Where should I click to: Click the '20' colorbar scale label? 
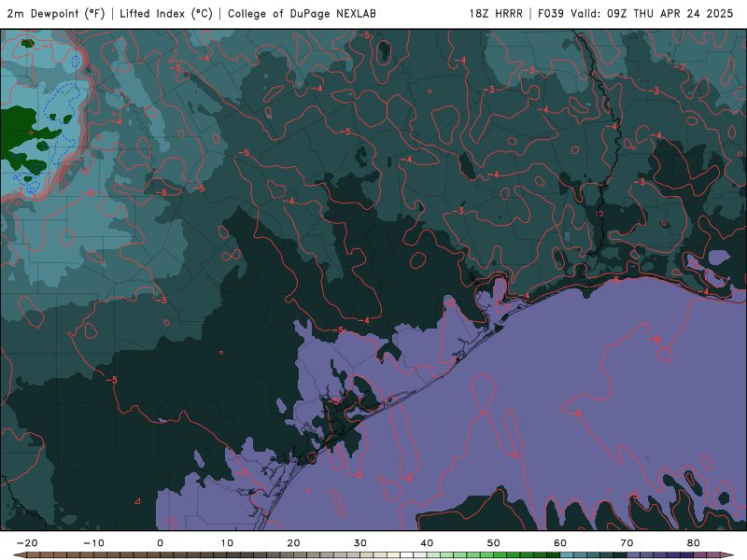pyautogui.click(x=293, y=543)
